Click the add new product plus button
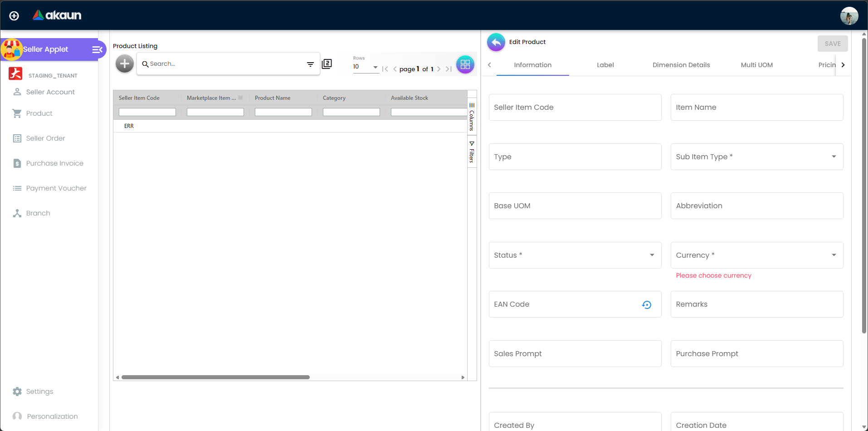The height and width of the screenshot is (431, 868). [124, 64]
